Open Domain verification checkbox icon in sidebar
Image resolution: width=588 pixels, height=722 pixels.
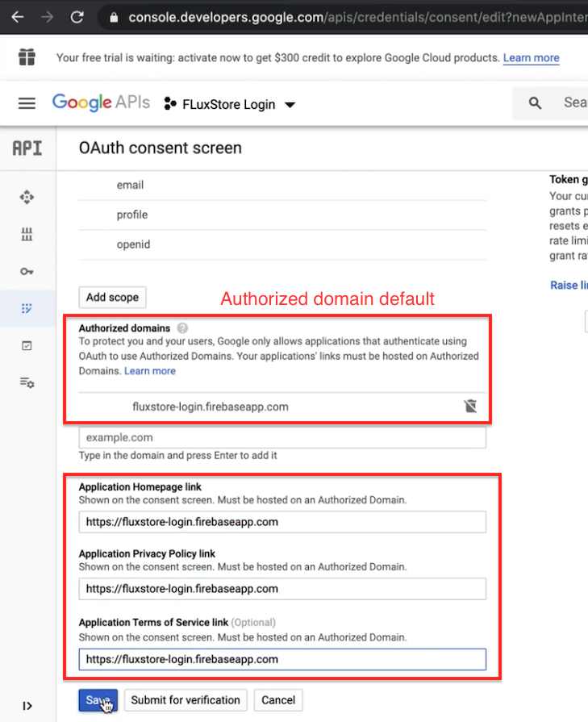(x=27, y=345)
